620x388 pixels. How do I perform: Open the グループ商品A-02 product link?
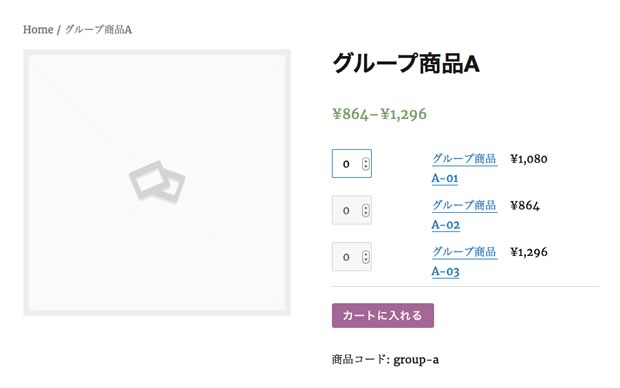464,215
